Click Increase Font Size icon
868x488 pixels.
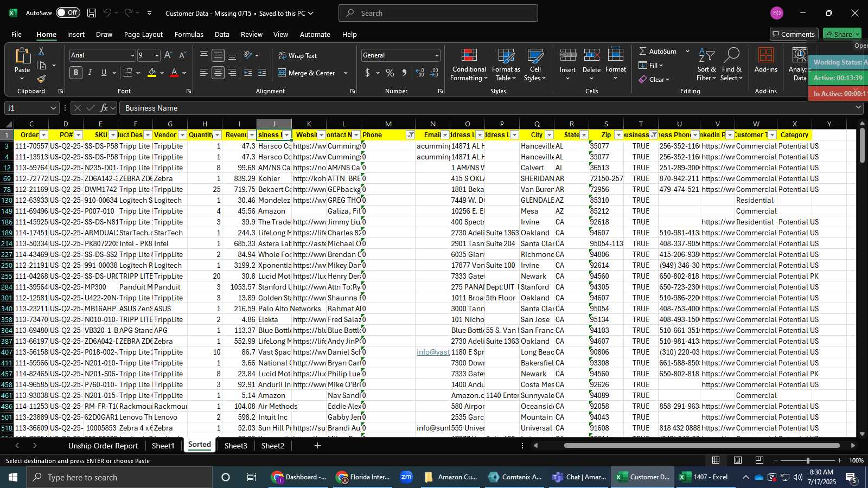point(168,55)
